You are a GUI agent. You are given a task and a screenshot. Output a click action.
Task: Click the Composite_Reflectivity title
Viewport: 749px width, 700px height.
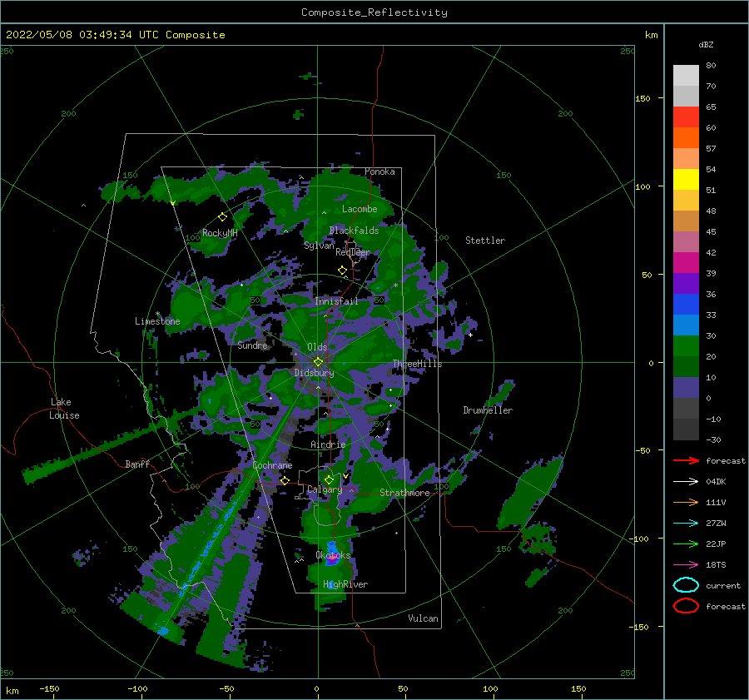(x=374, y=12)
